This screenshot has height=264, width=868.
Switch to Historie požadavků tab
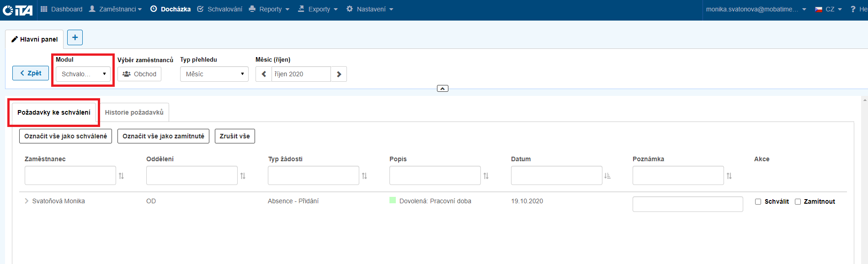pyautogui.click(x=134, y=112)
